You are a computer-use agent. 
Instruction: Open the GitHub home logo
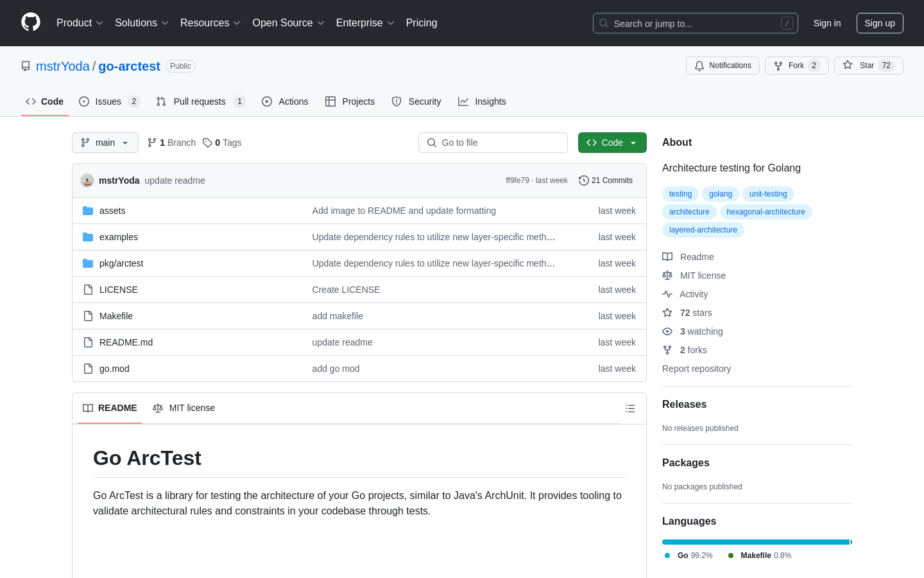31,22
